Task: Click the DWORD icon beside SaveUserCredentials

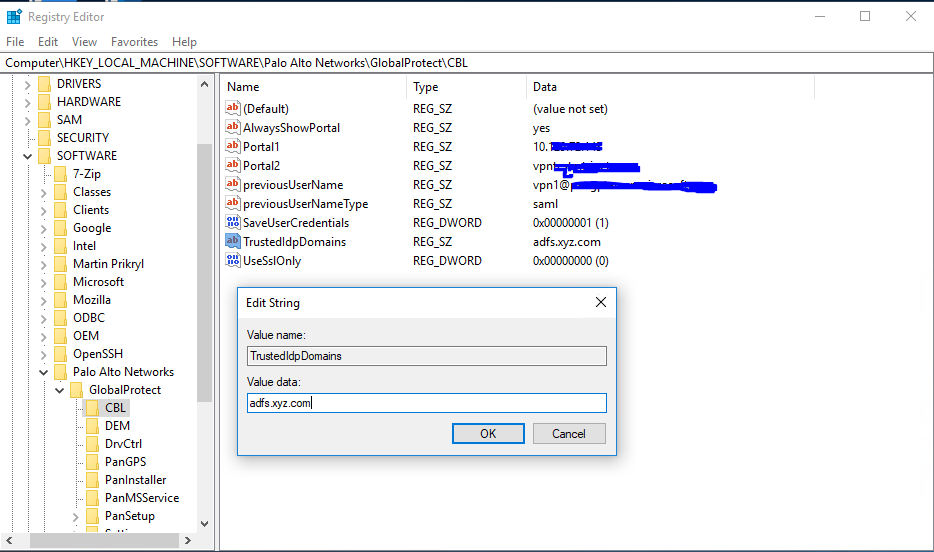Action: click(x=232, y=222)
